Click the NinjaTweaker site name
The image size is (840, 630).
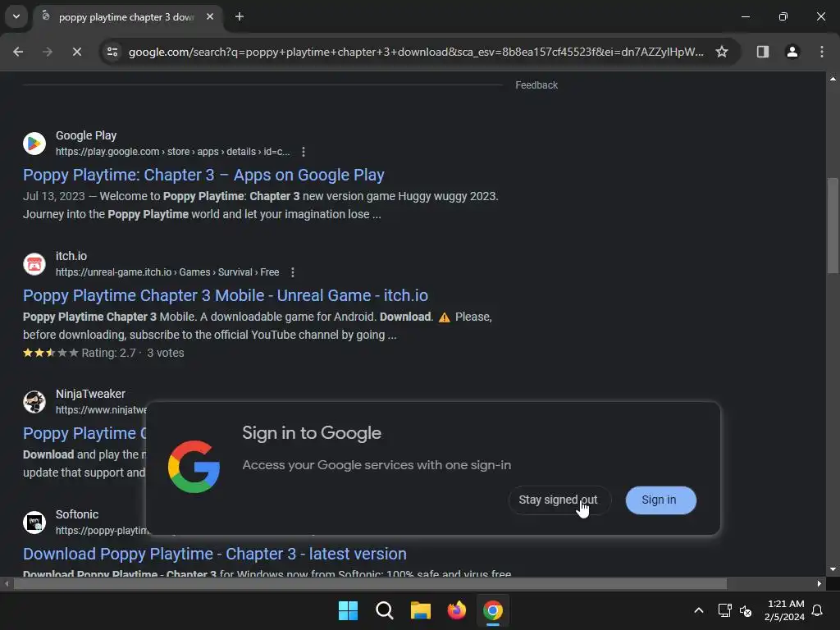[90, 394]
